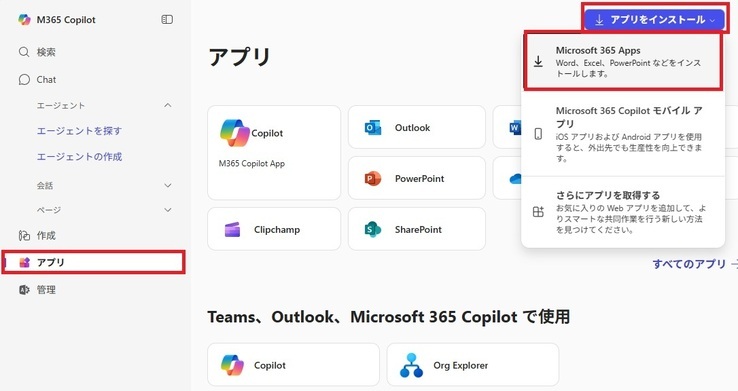
Task: Toggle the アプリをインストール dropdown chevron
Action: click(x=712, y=20)
